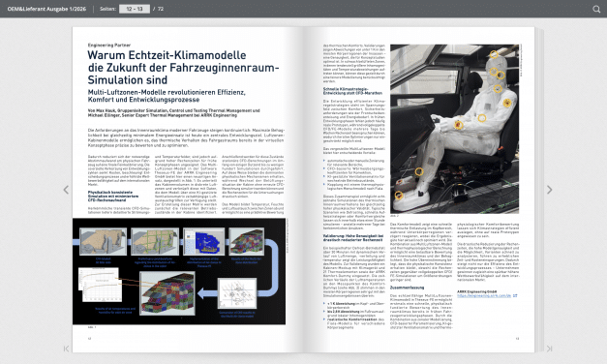Click headline 'Warum Echtzeit-Klimamodelle'
Image resolution: width=607 pixels, height=364 pixels.
point(167,55)
